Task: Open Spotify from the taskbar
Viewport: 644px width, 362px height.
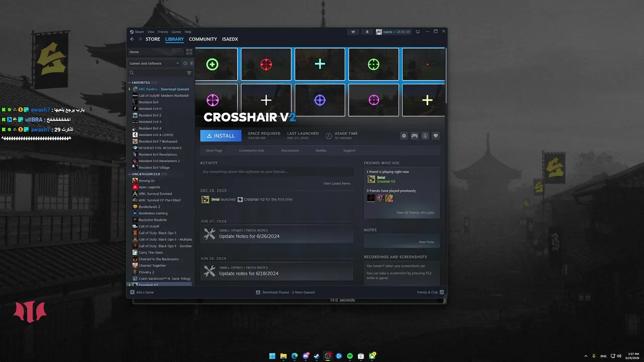Action: pyautogui.click(x=350, y=356)
